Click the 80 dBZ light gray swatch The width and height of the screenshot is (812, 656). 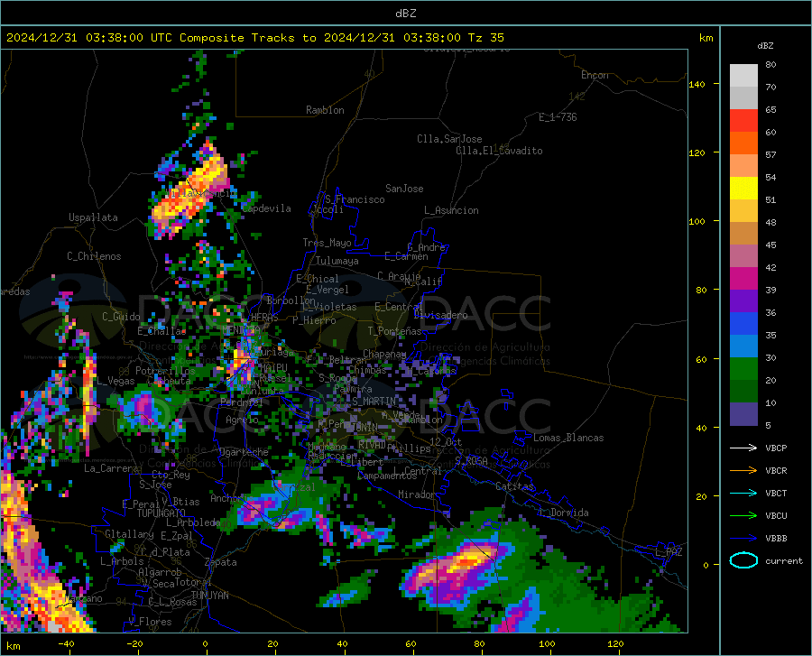pyautogui.click(x=743, y=75)
